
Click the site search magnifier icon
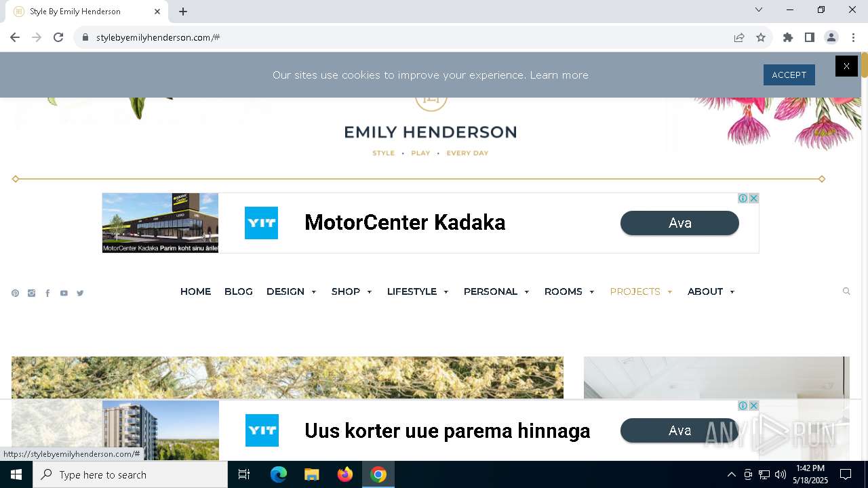click(x=846, y=291)
